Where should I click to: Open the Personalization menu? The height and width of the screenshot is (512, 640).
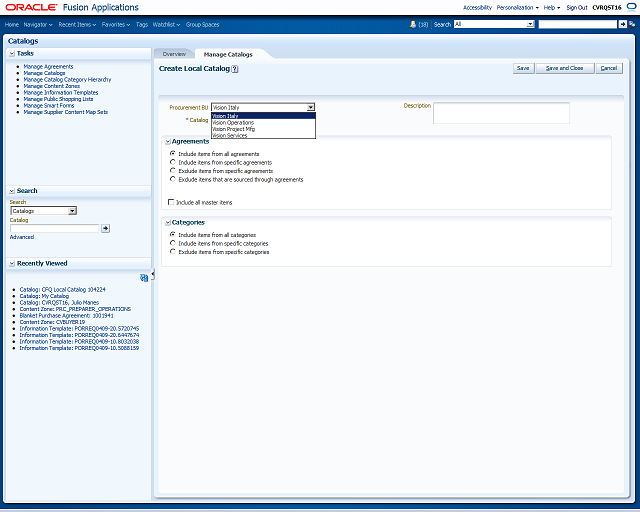point(518,7)
